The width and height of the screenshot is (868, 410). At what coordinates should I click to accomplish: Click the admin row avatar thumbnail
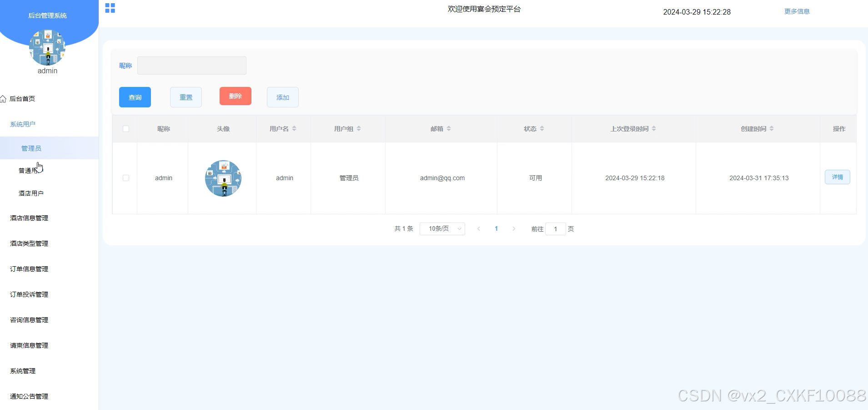(x=223, y=178)
